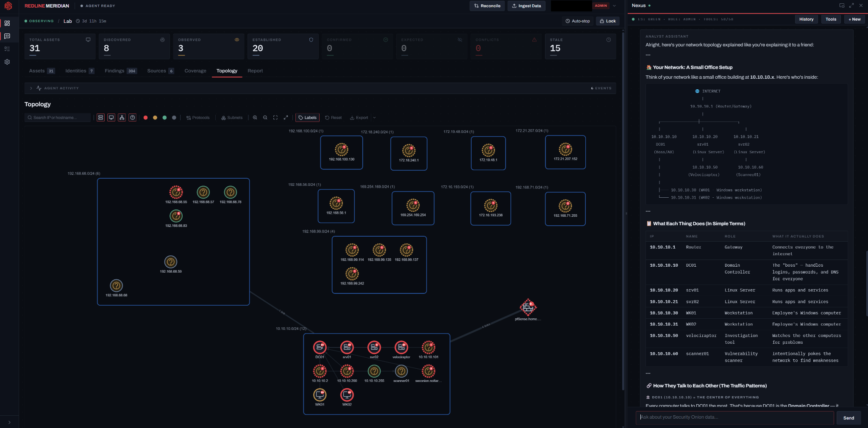Collapse the left sidebar chevron
The image size is (868, 428).
click(9, 422)
